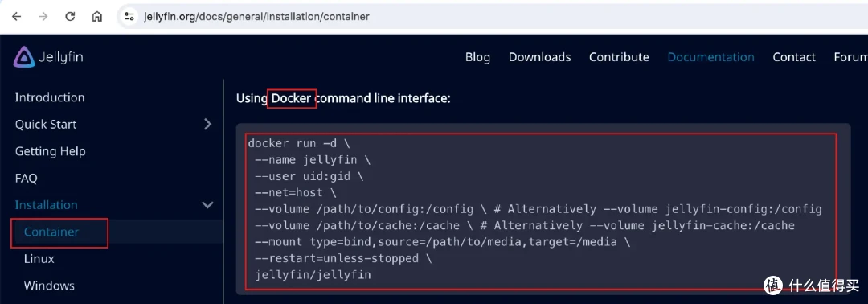Select Linux in the Installation list
The image size is (868, 304).
point(39,259)
